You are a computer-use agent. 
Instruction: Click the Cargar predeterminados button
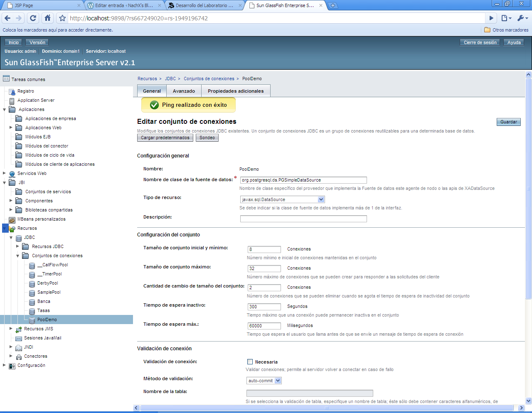click(x=165, y=138)
